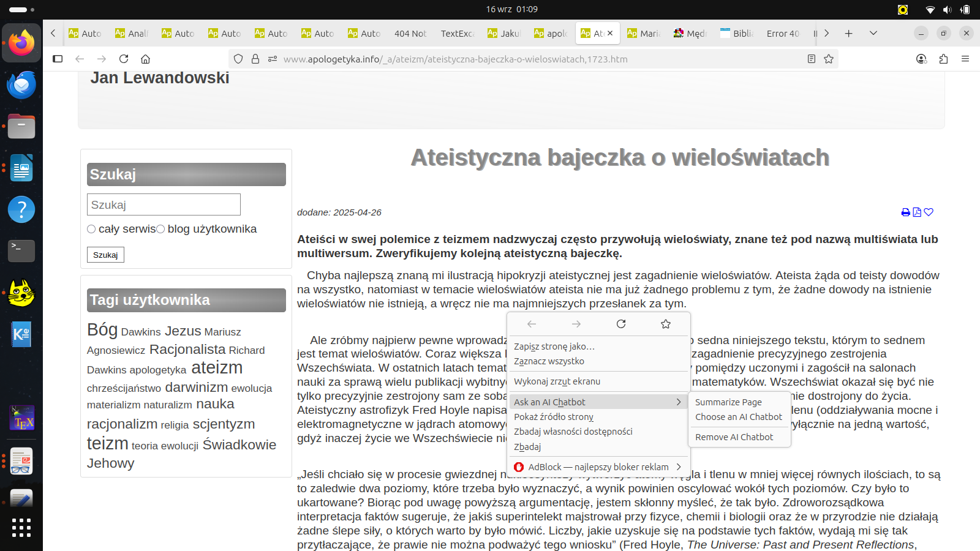Select the "cały serwis" radio option
This screenshot has height=551, width=980.
[91, 229]
